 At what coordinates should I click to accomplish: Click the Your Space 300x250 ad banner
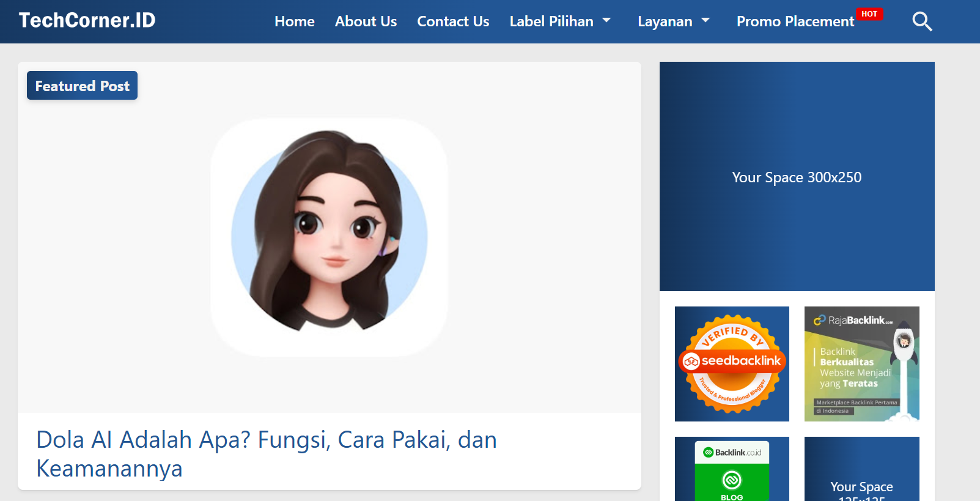[797, 176]
